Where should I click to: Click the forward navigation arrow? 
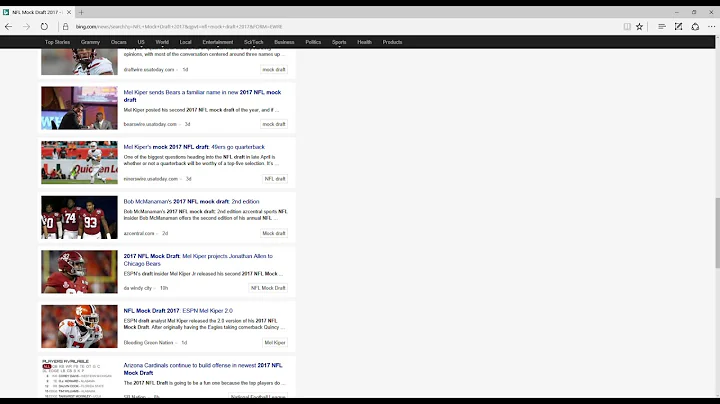pos(26,27)
